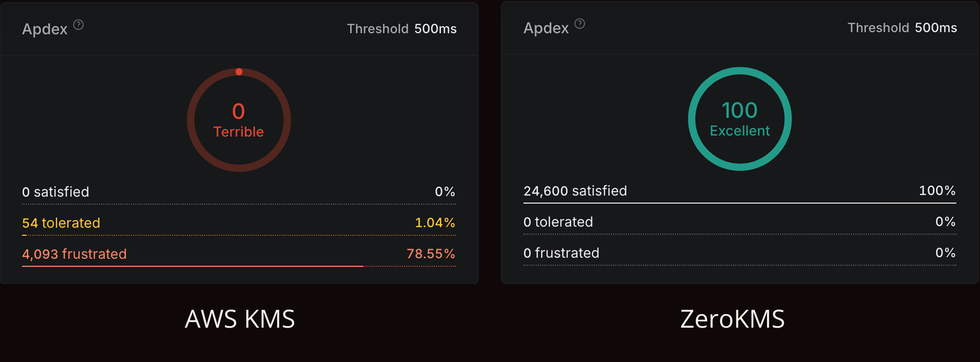Click the 100% satisfied progress bar
This screenshot has width=980, height=362.
[x=740, y=203]
